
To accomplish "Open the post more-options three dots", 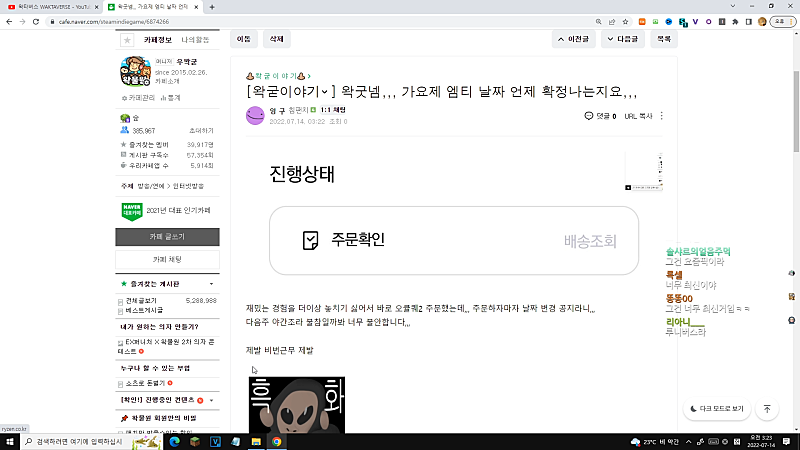I will [662, 116].
